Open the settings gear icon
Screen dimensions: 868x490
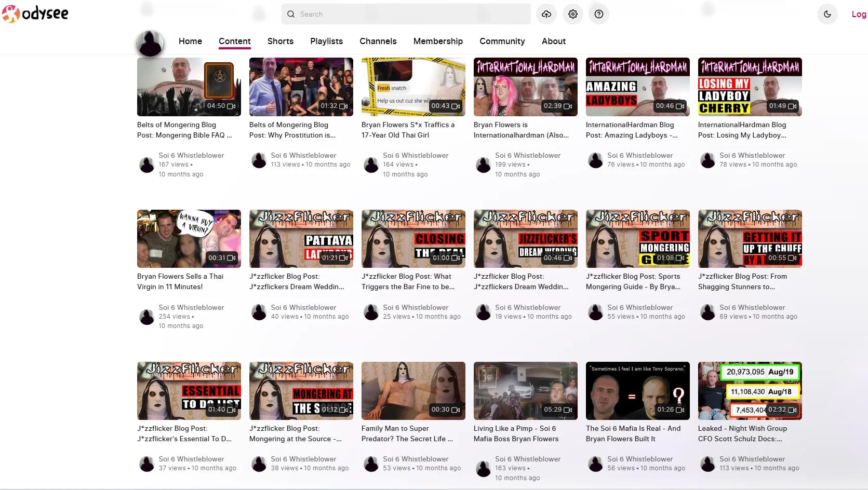point(573,14)
